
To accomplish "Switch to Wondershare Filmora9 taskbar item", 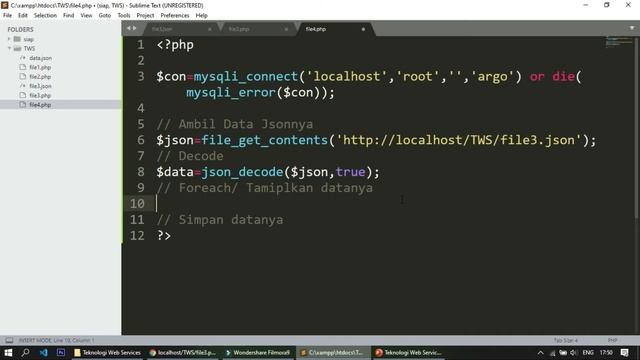I will [258, 353].
